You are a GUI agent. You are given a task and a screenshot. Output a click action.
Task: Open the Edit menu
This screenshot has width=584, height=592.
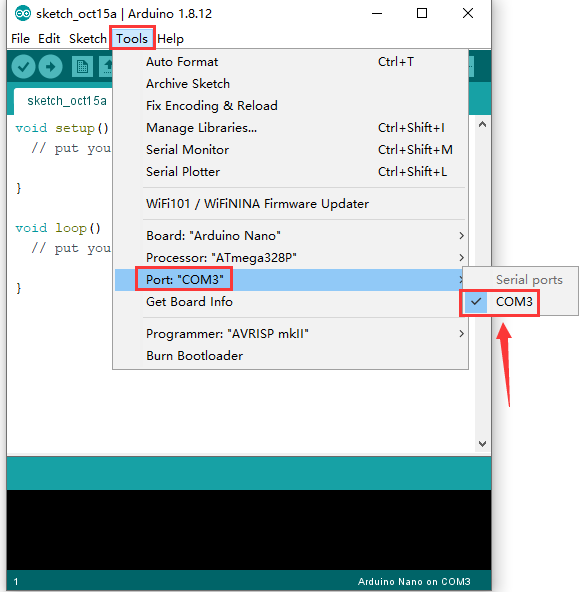tap(49, 39)
